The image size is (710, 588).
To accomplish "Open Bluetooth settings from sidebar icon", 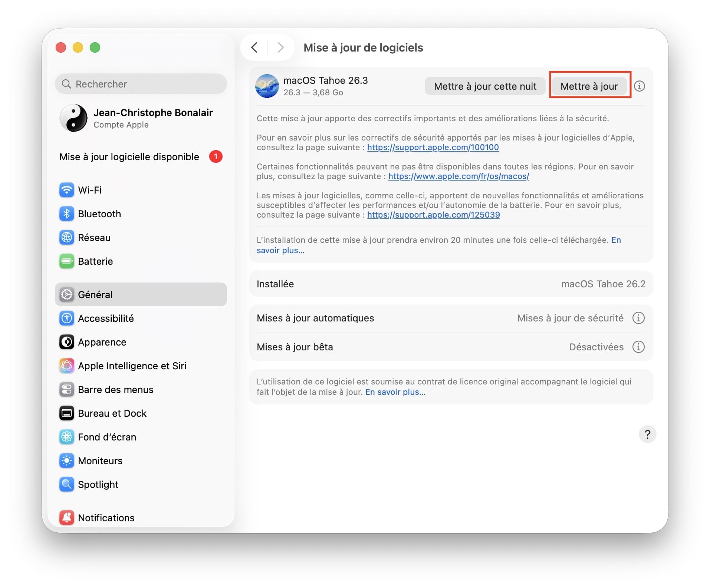I will coord(66,214).
